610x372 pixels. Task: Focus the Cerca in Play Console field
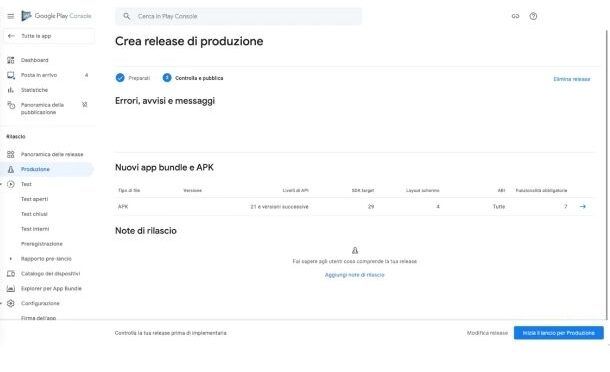tap(238, 16)
